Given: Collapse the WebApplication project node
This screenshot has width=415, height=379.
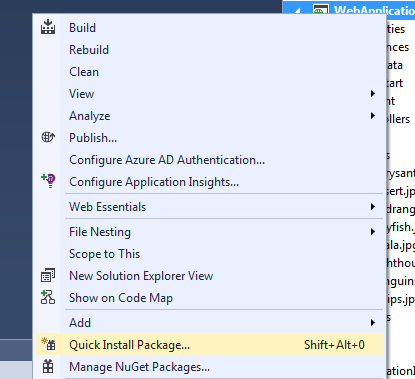Looking at the screenshot, I should (297, 11).
